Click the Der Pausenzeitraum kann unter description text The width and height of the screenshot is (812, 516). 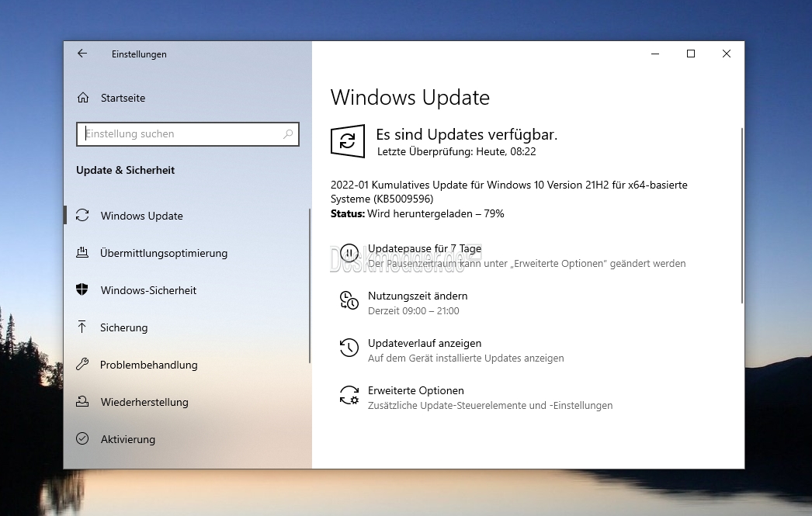pos(526,264)
